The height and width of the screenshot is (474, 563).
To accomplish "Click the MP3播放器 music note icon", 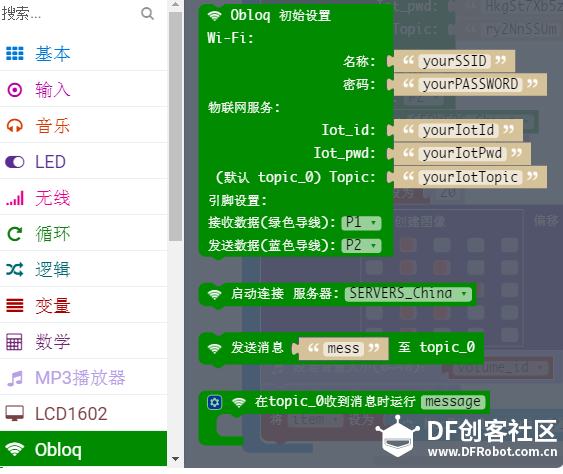I will (x=15, y=378).
